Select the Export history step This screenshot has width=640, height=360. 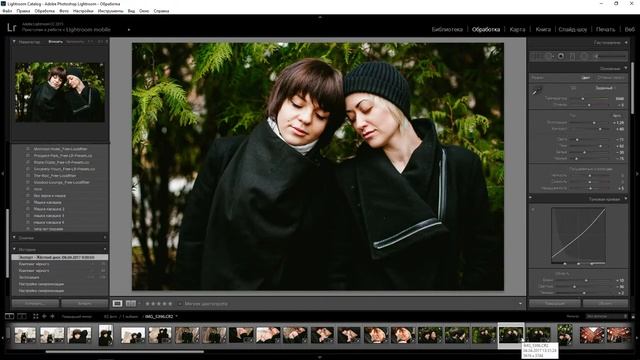60,258
